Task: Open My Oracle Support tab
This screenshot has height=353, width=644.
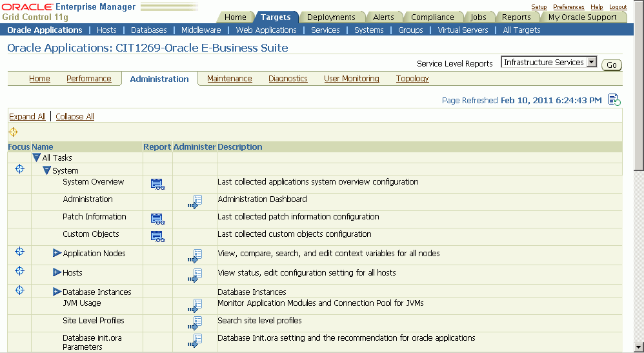Action: 583,17
